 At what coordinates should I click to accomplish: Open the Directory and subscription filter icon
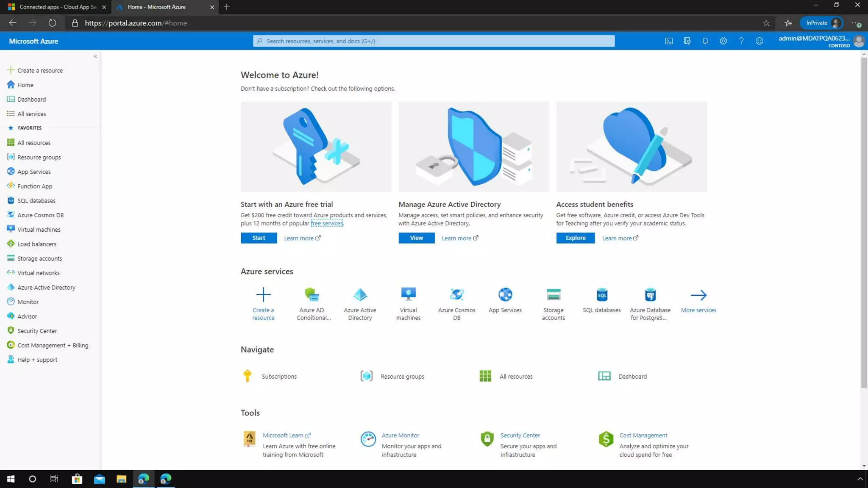[687, 41]
